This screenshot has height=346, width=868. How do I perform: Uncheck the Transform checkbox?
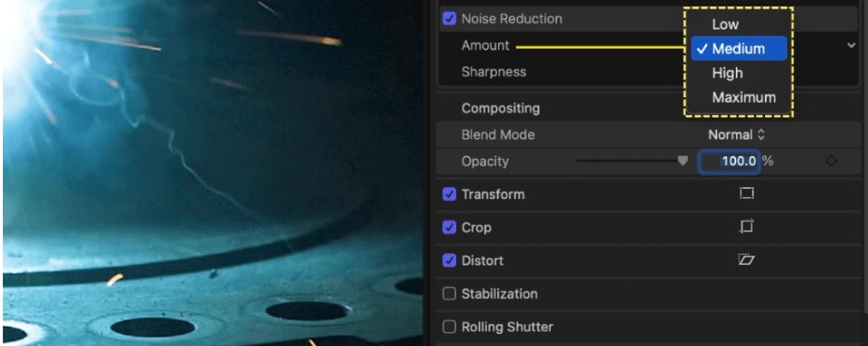[x=449, y=195]
